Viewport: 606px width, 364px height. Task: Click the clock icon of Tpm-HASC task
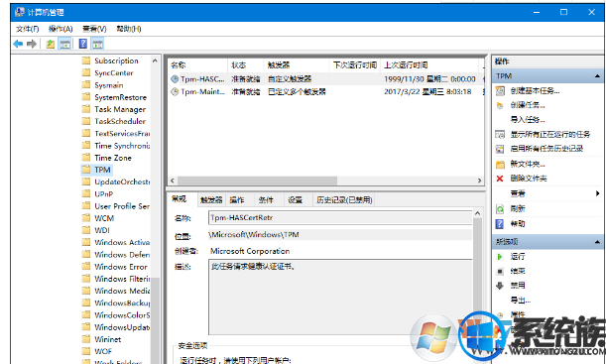175,79
